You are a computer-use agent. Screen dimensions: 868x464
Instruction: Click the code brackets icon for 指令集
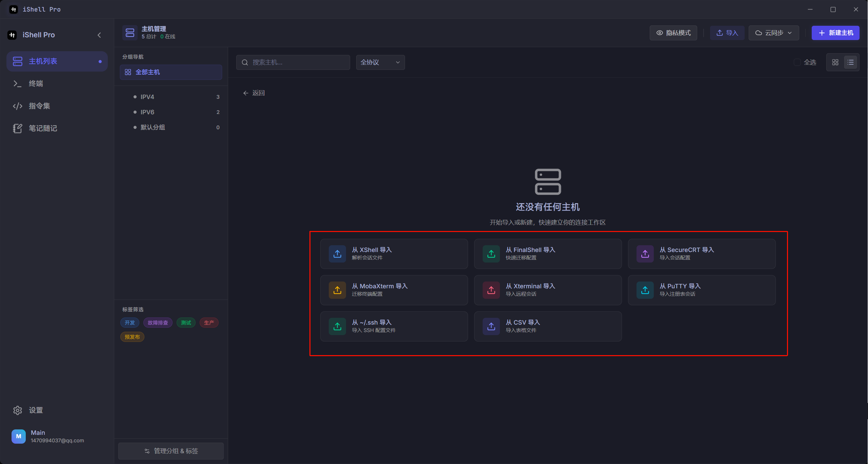tap(18, 106)
